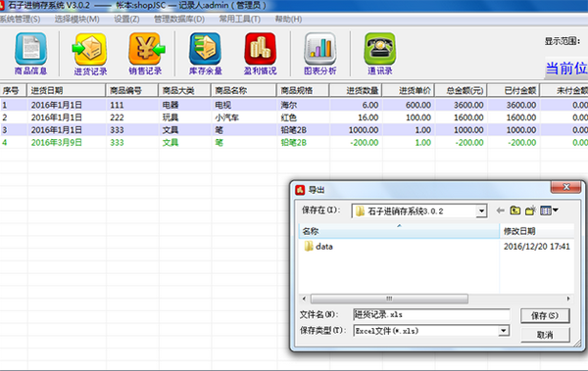Click the 电器 category cell
The image size is (588, 371).
pos(171,105)
